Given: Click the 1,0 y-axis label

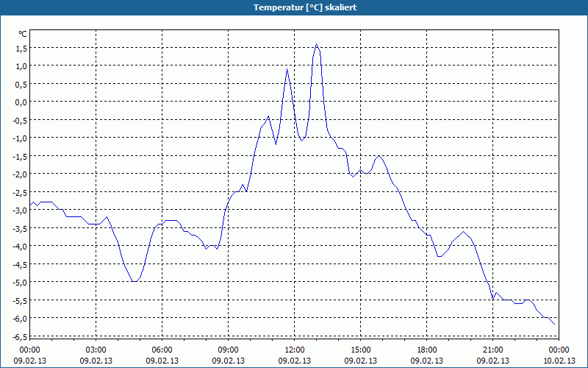Looking at the screenshot, I should pyautogui.click(x=21, y=66).
